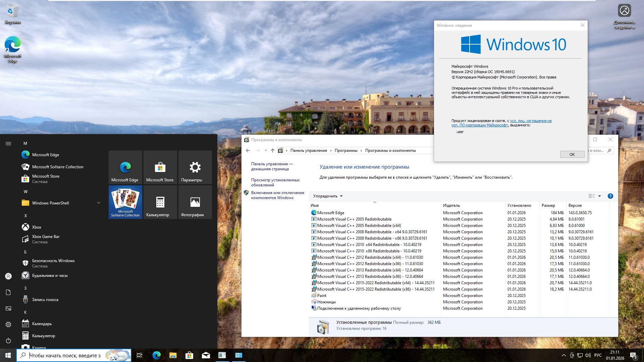Image resolution: width=644 pixels, height=362 pixels.
Task: Click the Power icon in Start menu
Action: (x=8, y=341)
